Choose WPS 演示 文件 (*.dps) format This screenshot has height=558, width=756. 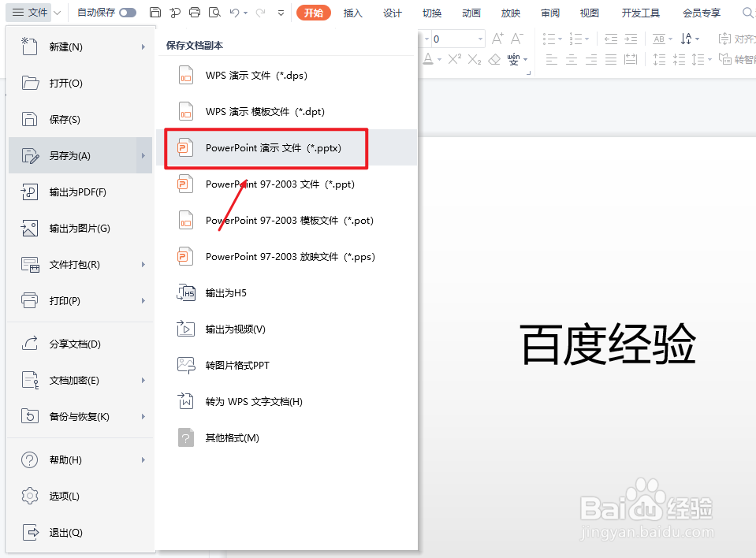pos(287,76)
